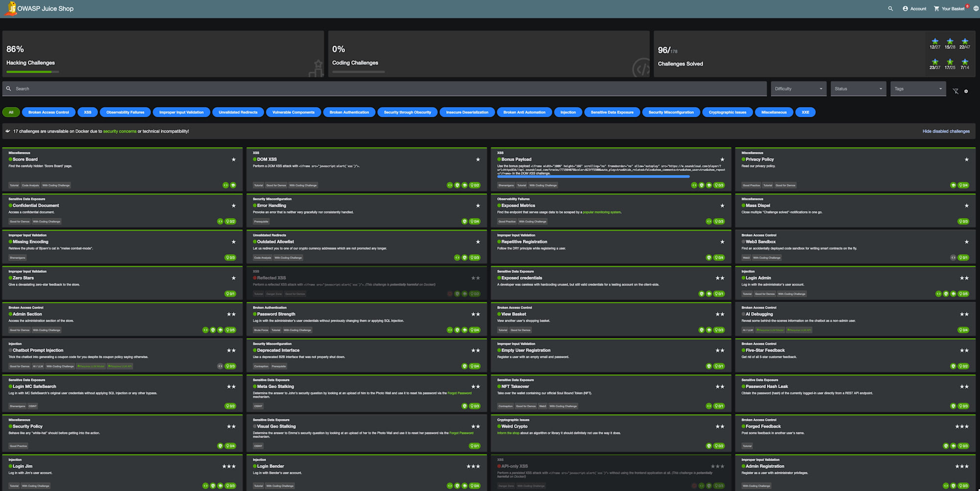Select Sensitive Data Exposure category chip
Screen dimensions: 980x491
click(612, 112)
